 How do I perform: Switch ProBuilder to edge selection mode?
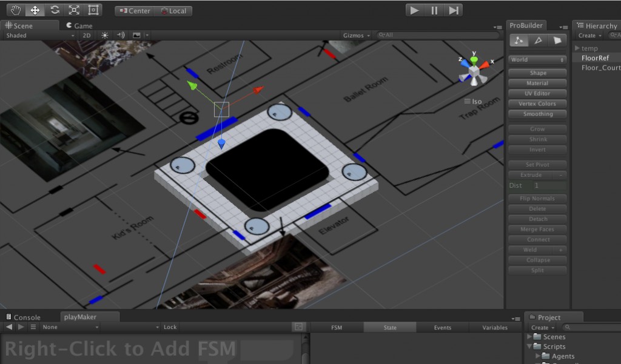pos(537,41)
